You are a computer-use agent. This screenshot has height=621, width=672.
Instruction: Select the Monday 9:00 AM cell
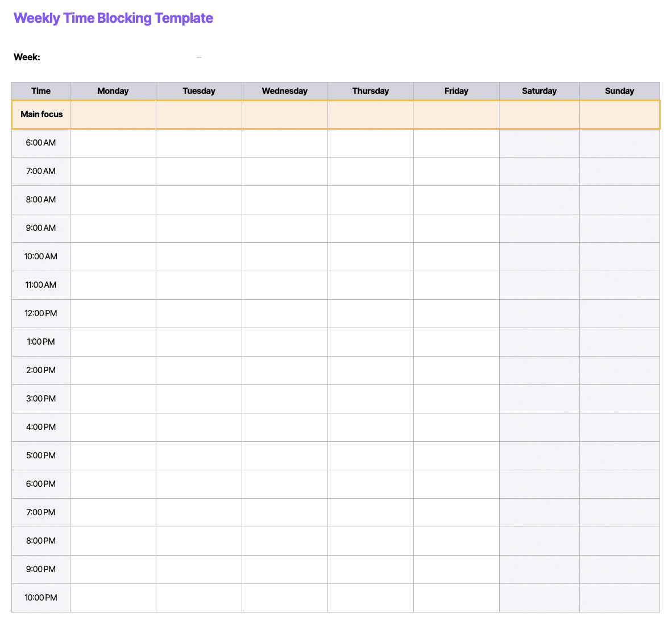[x=113, y=229]
